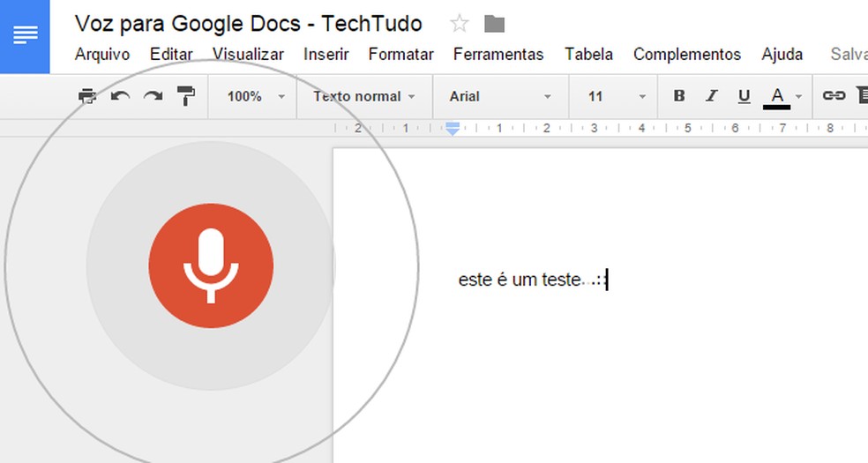The image size is (868, 463).
Task: Toggle Bold formatting
Action: (x=679, y=96)
